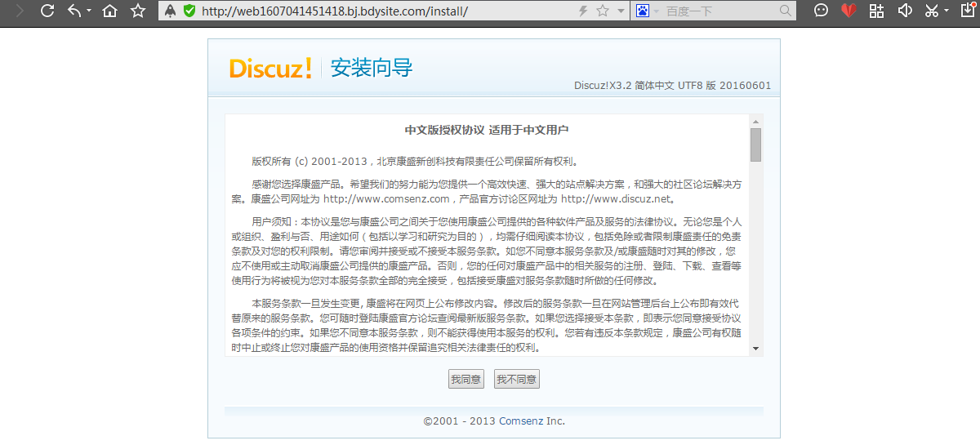Click the magnifier search icon
Viewport: 980px width, 445px height.
point(786,11)
